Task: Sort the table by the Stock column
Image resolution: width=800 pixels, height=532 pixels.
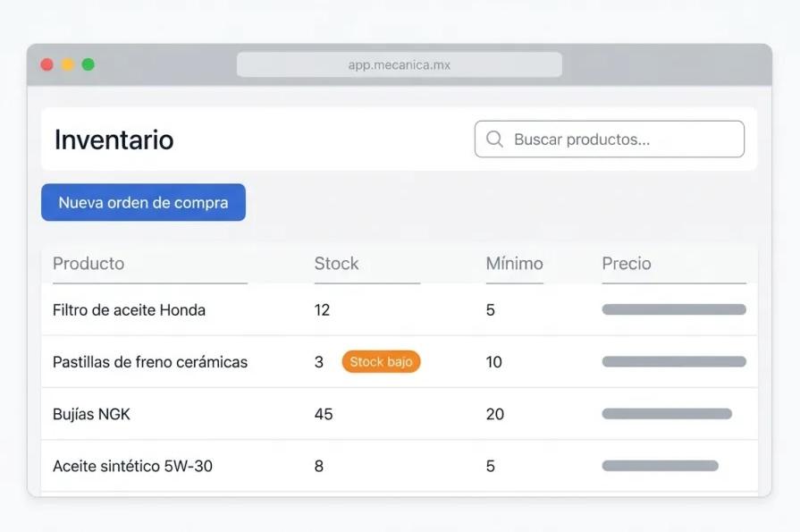Action: tap(335, 263)
